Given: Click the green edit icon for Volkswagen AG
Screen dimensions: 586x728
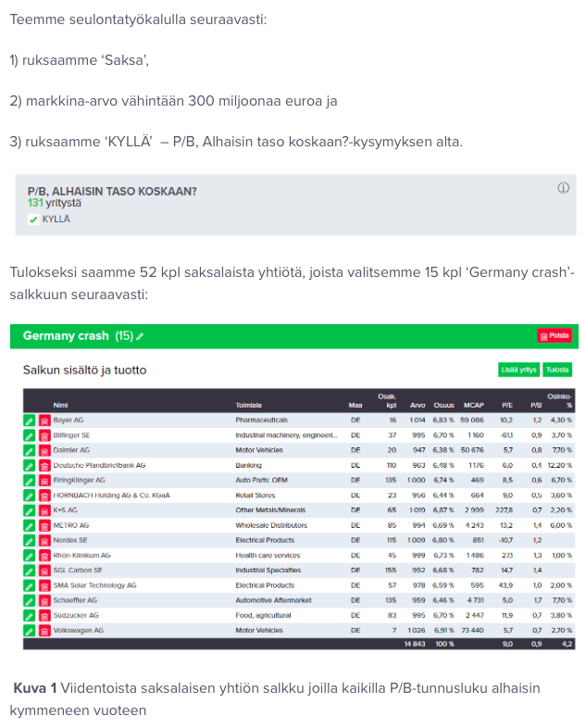Looking at the screenshot, I should click(29, 631).
